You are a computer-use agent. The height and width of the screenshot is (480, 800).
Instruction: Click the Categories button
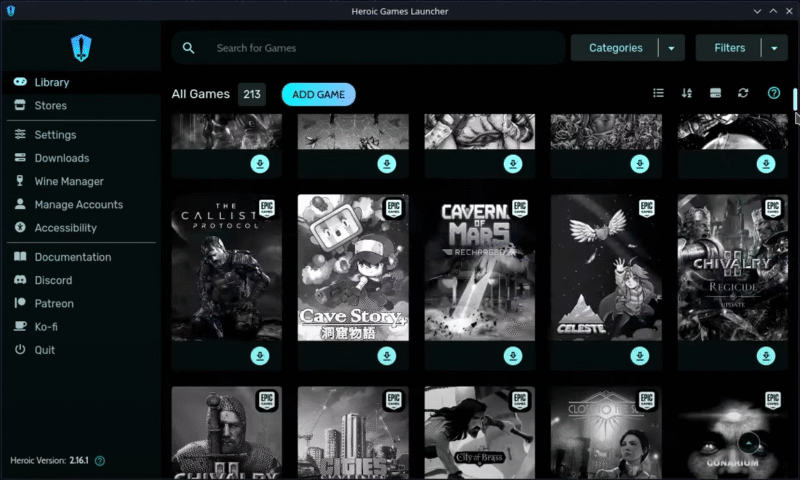615,48
